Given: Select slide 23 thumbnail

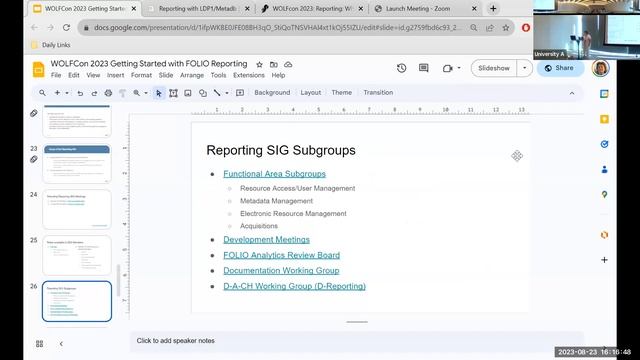Looking at the screenshot, I should coord(77,164).
